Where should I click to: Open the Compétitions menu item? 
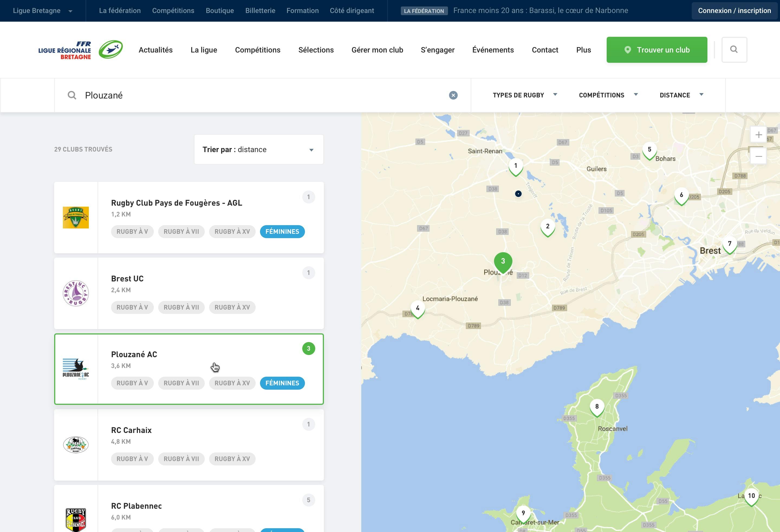pos(257,49)
